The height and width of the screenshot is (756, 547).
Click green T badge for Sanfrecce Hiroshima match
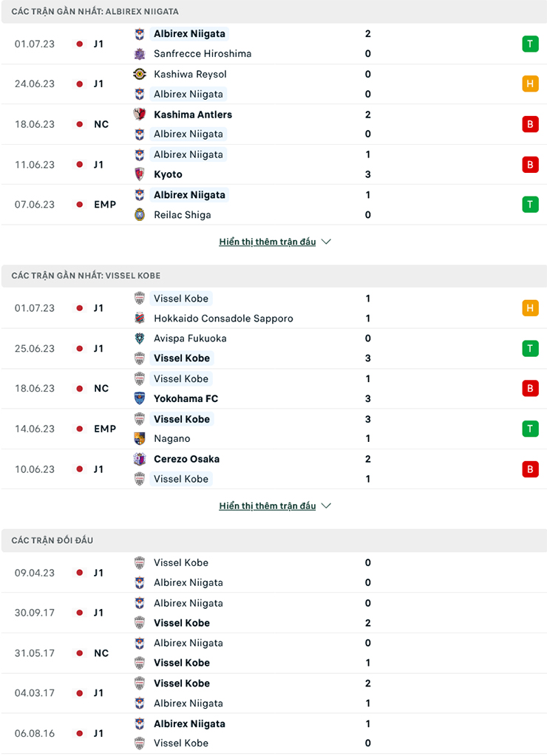[x=530, y=44]
